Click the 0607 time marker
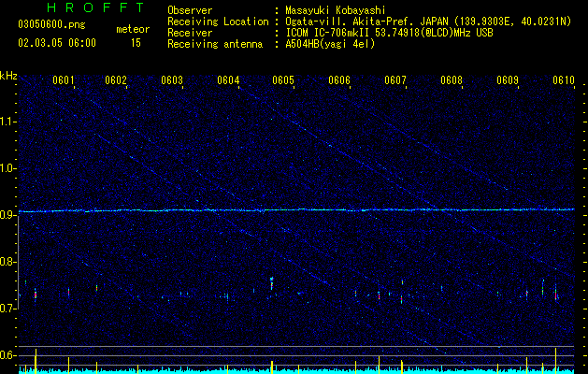Screen dimensions: 588x374 [x=395, y=80]
